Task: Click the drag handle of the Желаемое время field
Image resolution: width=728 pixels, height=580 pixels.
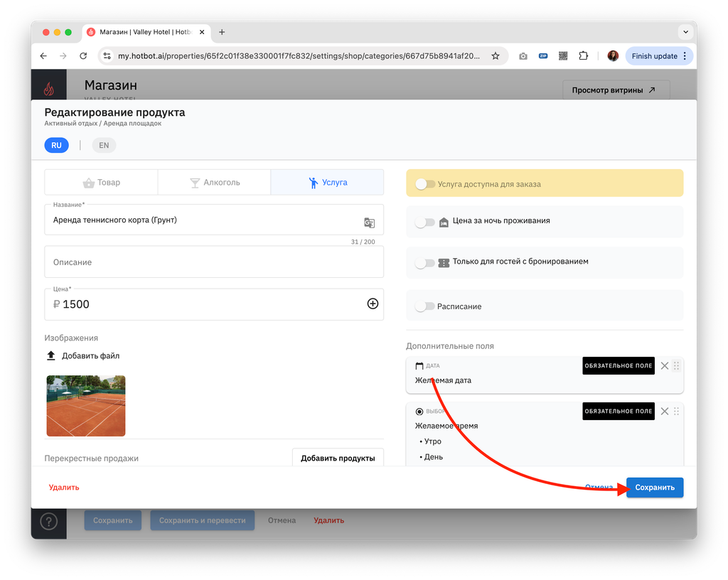Action: click(x=676, y=411)
